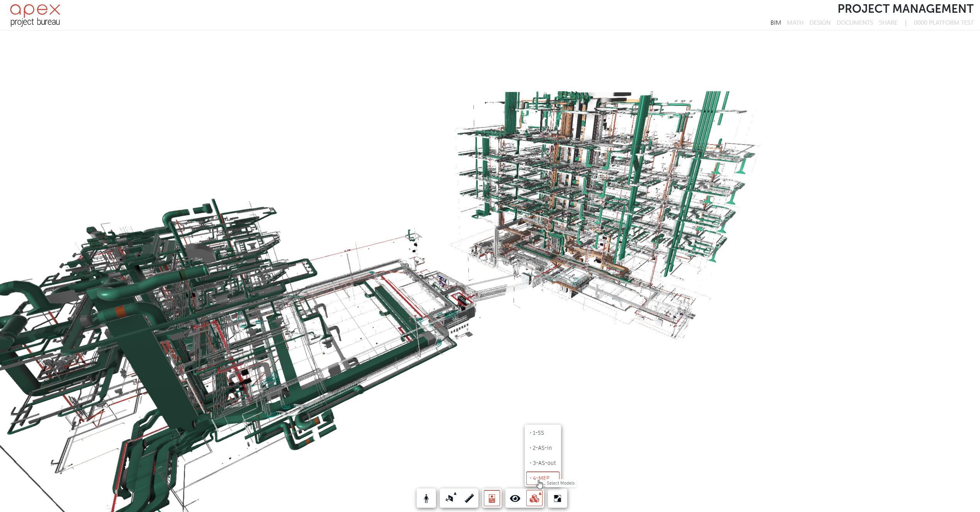
Task: Click the SHARE link
Action: (x=888, y=23)
